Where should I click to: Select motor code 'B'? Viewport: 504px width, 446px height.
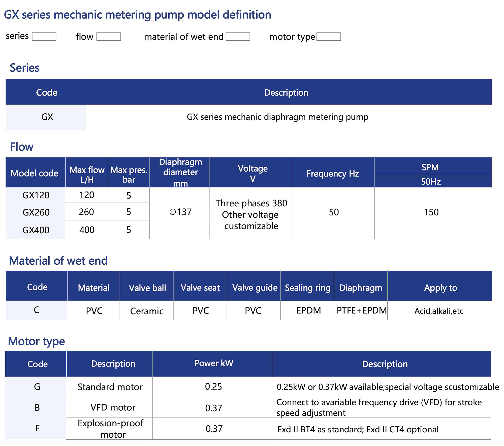pos(37,408)
